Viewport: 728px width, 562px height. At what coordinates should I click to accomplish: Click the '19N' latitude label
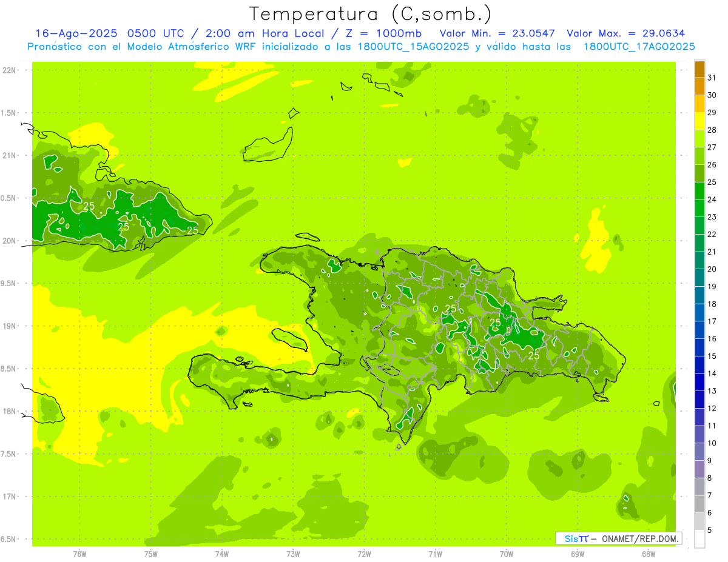tap(9, 326)
